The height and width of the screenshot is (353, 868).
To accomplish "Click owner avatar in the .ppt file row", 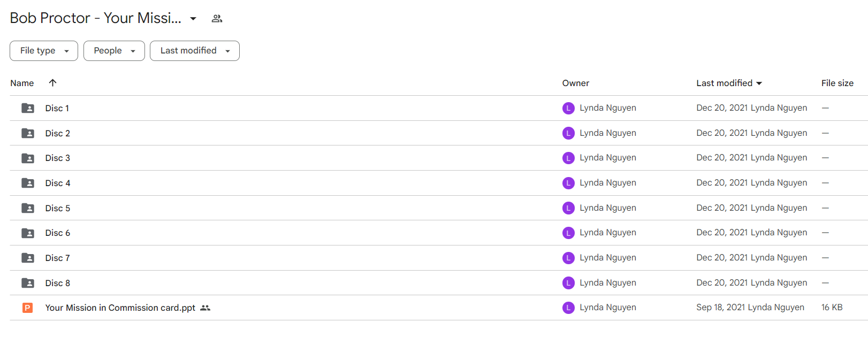I will (568, 308).
